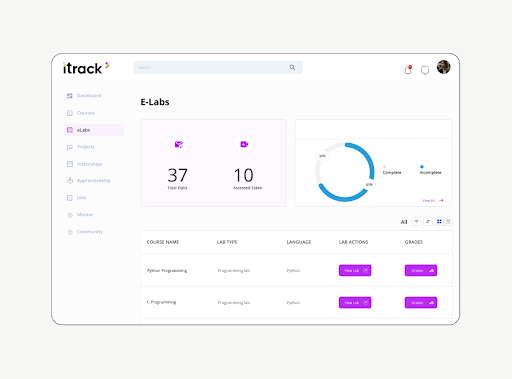Open Grades for C Programming
The image size is (512, 379).
tap(421, 302)
